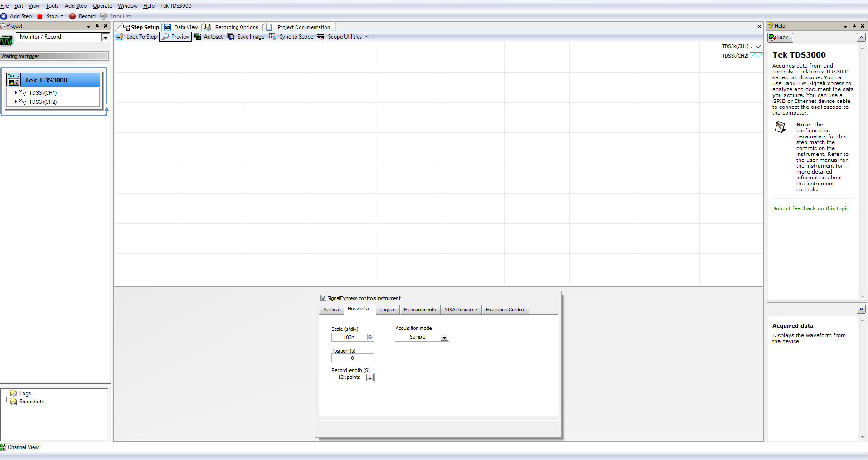
Task: Click the Tek TDS3000 step instrument icon
Action: point(14,80)
